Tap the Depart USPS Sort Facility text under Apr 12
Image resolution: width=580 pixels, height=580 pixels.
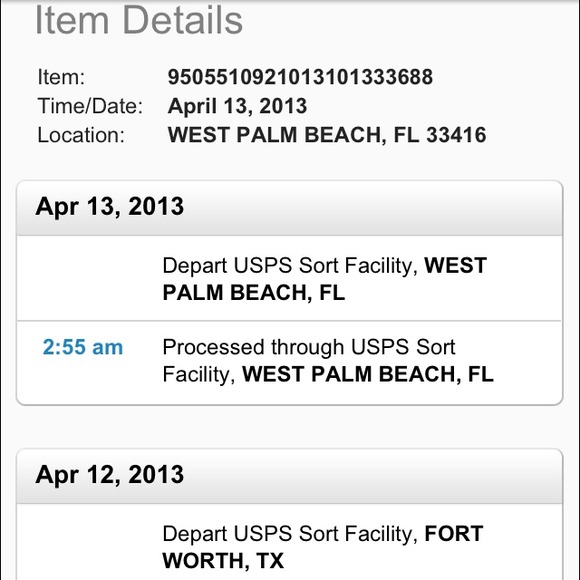point(290,534)
